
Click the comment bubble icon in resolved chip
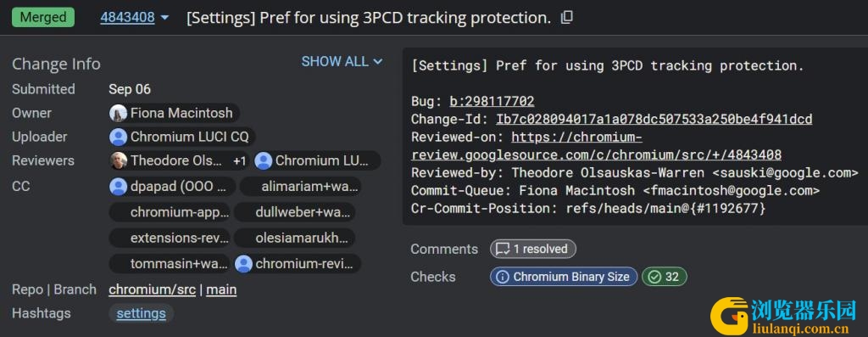pyautogui.click(x=503, y=250)
